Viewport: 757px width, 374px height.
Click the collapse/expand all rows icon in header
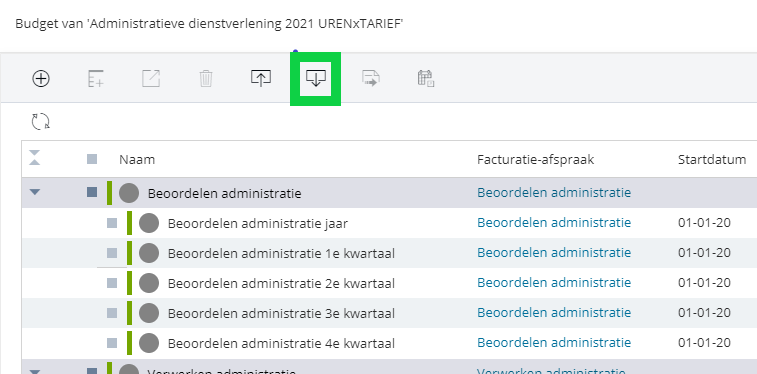click(x=34, y=158)
